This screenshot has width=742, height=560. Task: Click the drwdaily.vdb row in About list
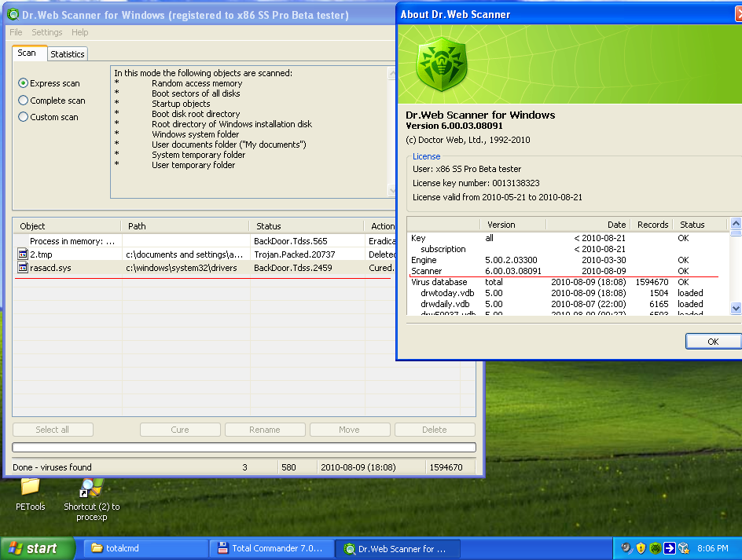coord(567,304)
